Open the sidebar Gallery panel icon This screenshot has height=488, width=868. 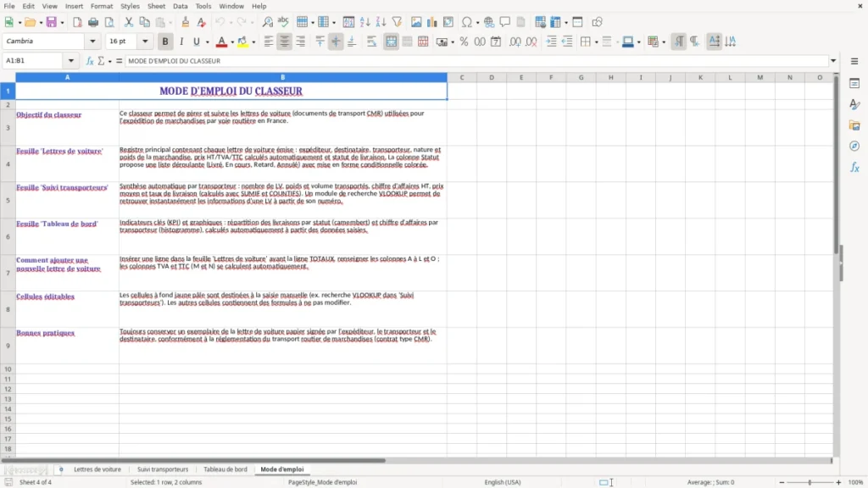click(854, 125)
